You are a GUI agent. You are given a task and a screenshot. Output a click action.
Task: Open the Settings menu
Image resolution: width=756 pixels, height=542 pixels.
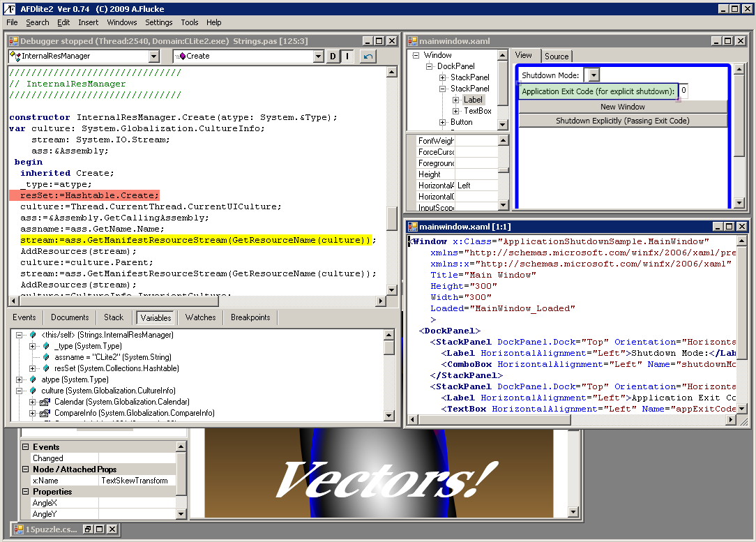point(158,22)
